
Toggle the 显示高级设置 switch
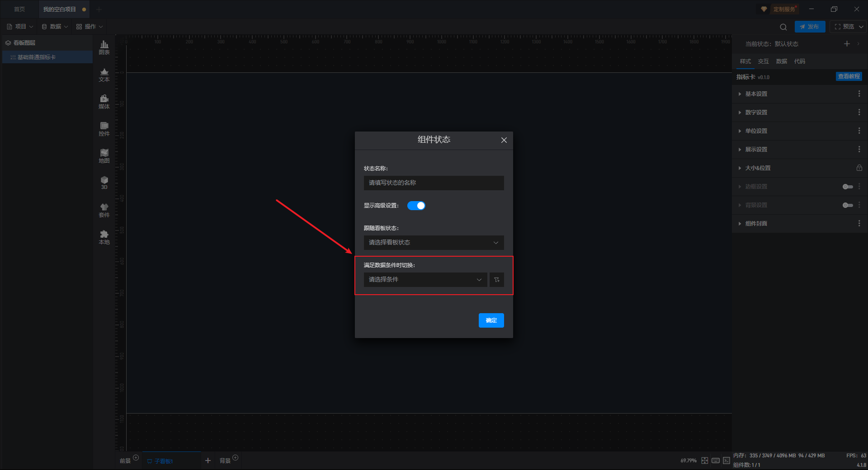(416, 206)
